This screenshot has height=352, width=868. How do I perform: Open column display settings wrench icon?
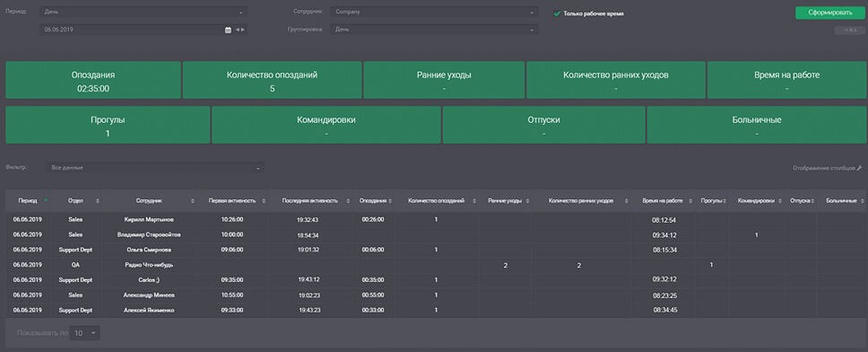click(x=859, y=167)
